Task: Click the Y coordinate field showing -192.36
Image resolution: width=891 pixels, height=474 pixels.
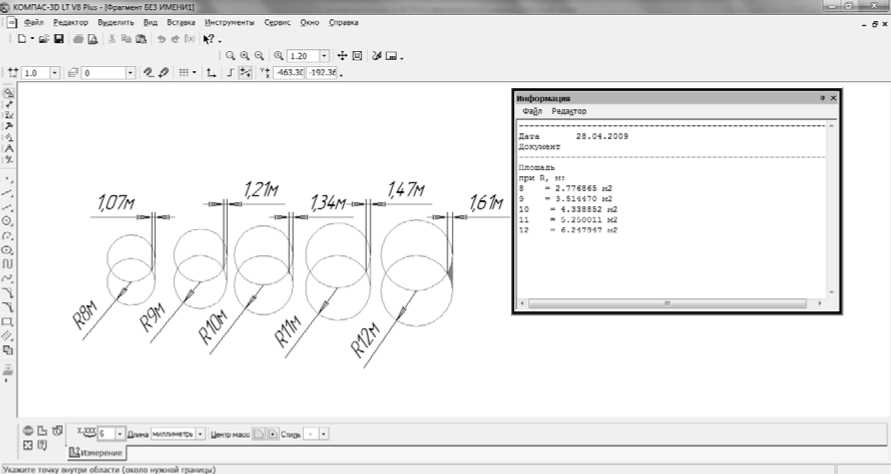Action: (322, 73)
